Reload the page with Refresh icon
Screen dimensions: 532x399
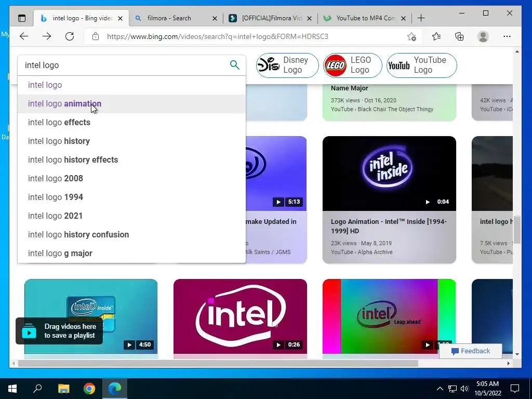(70, 36)
